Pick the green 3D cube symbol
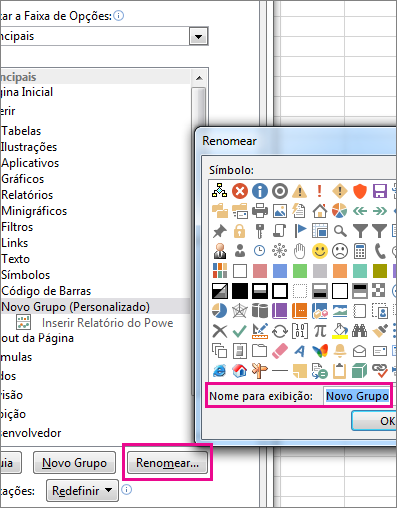 (x=360, y=371)
